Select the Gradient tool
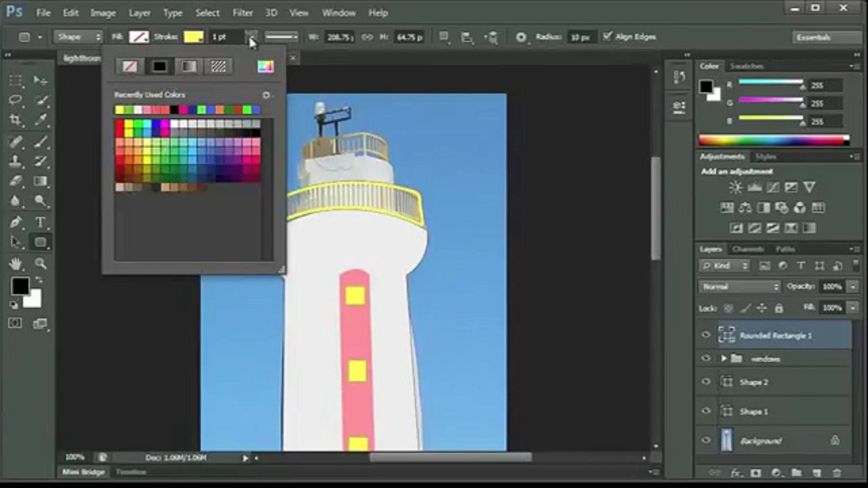The height and width of the screenshot is (488, 868). pos(41,181)
